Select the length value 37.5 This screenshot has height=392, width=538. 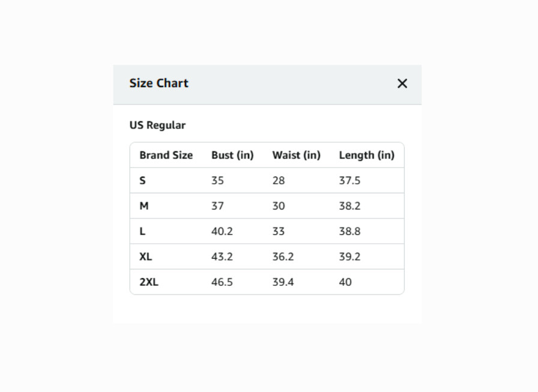coord(349,181)
